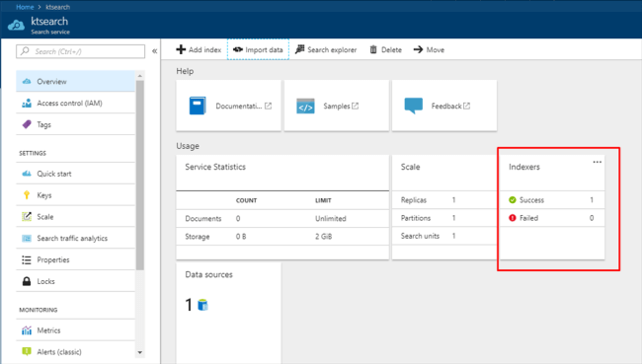Open the Documentation help tile
The height and width of the screenshot is (364, 642).
(x=228, y=106)
